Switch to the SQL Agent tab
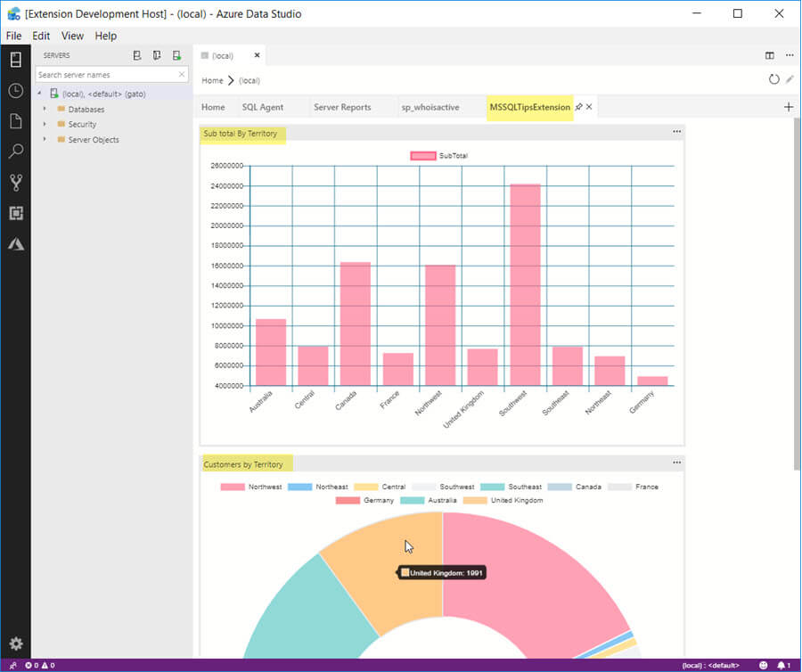Viewport: 802px width, 672px height. [262, 107]
